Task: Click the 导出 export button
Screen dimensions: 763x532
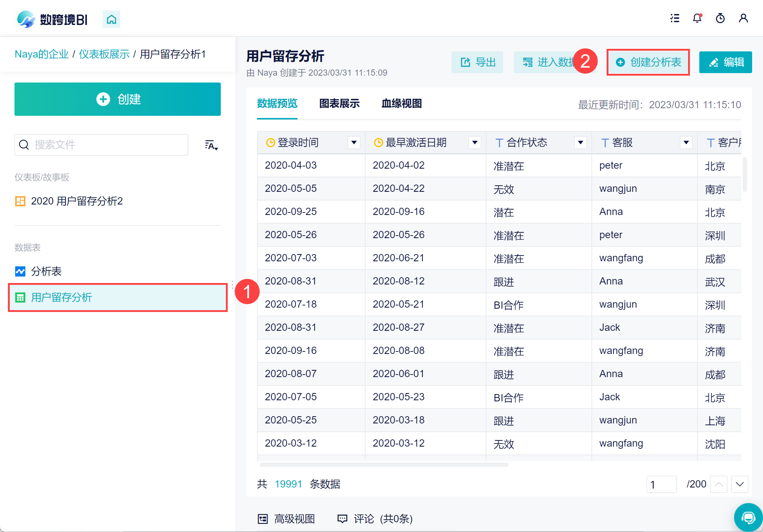Action: (477, 62)
